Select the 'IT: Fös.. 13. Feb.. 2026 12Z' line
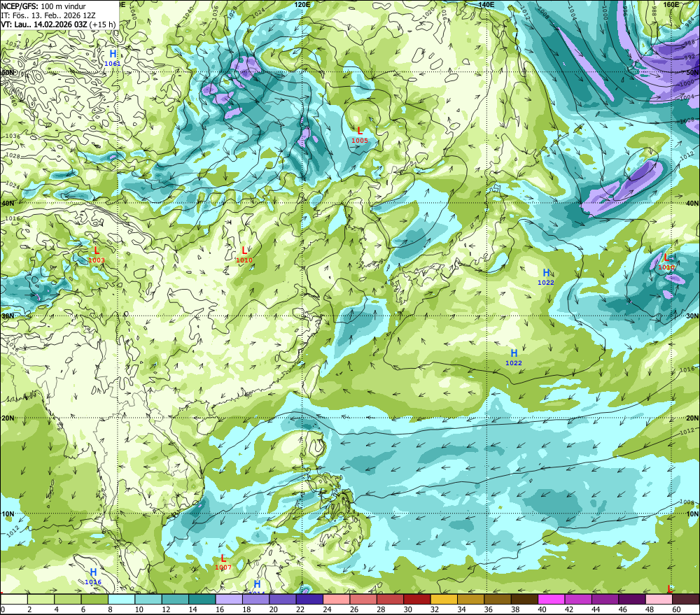The height and width of the screenshot is (615, 700). point(48,15)
